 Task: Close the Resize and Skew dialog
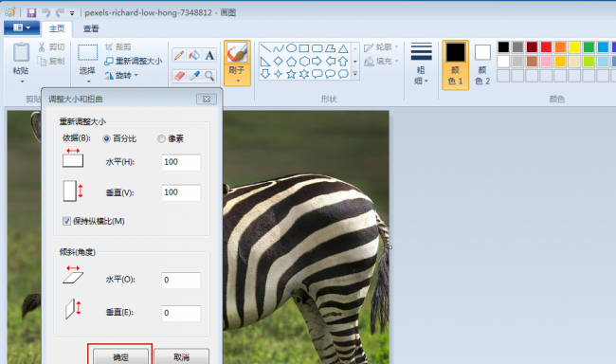point(207,100)
